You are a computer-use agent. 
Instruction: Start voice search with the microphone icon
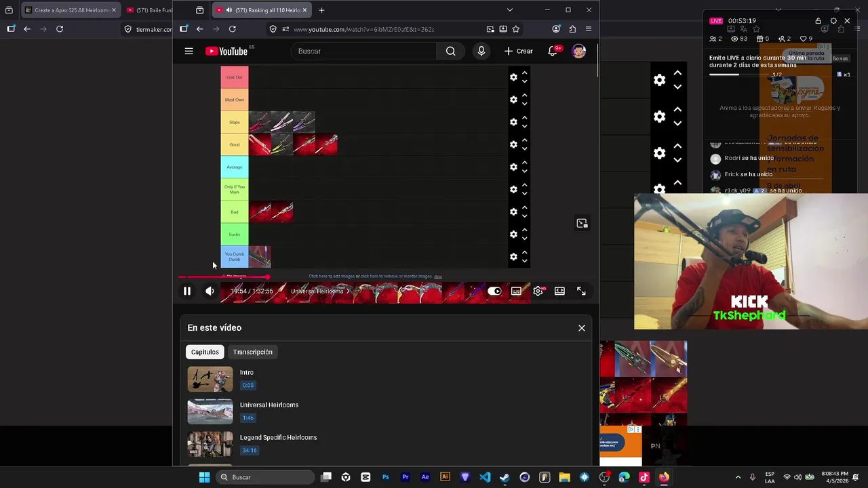(481, 51)
